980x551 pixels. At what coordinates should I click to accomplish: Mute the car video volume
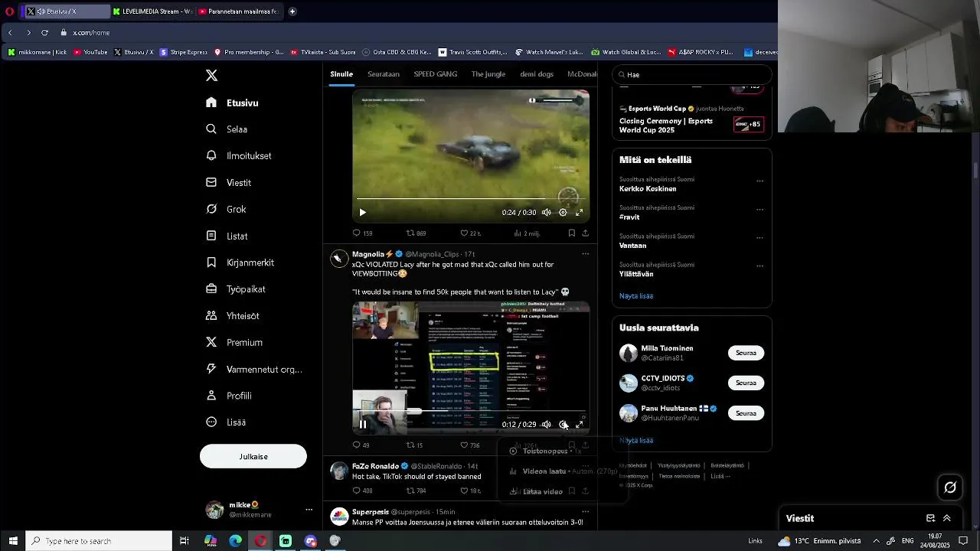tap(547, 213)
